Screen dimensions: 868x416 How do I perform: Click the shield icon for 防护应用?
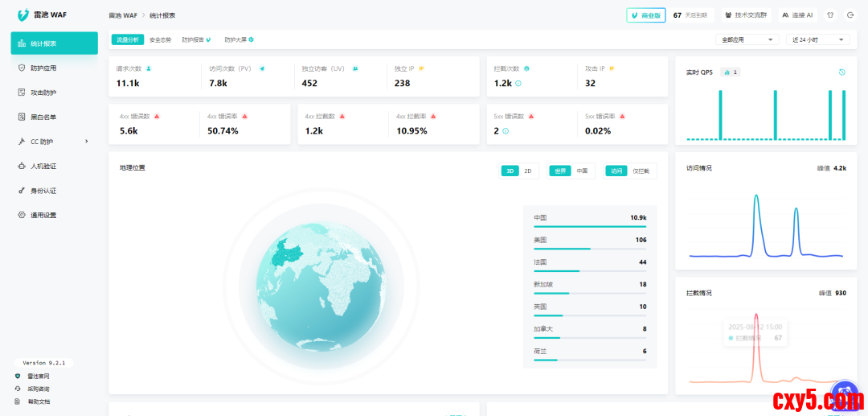click(x=22, y=68)
